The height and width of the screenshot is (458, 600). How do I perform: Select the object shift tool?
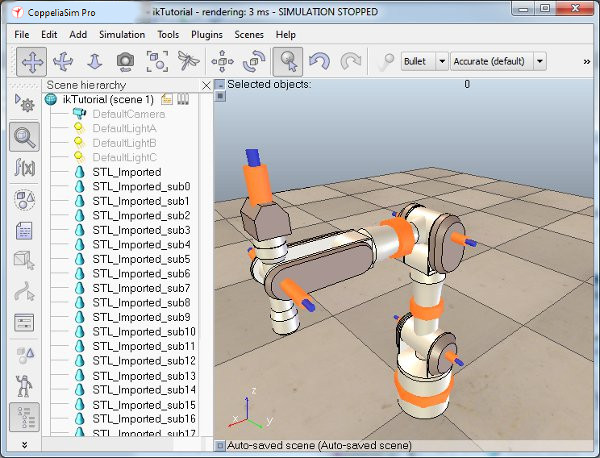pyautogui.click(x=222, y=61)
